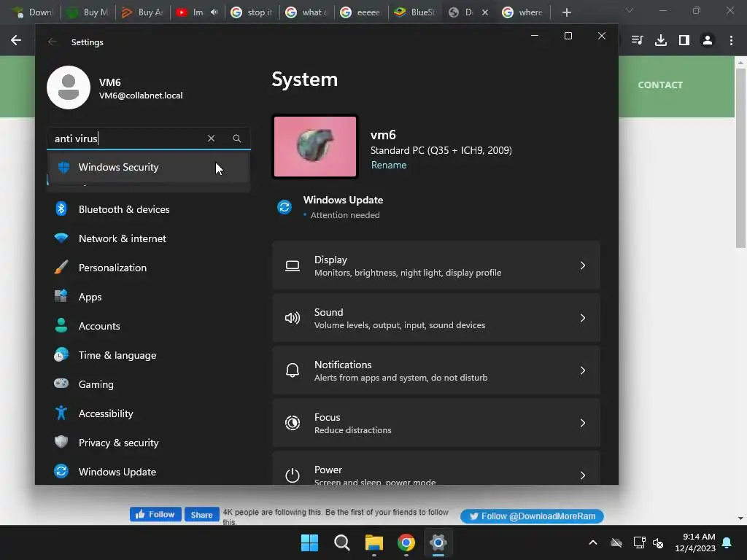Click Follow @DownloadMoreRam Twitter button
This screenshot has height=560, width=747.
[532, 516]
